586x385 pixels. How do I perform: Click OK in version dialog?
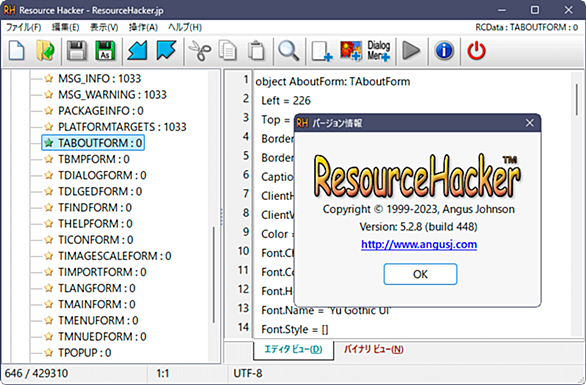(420, 274)
